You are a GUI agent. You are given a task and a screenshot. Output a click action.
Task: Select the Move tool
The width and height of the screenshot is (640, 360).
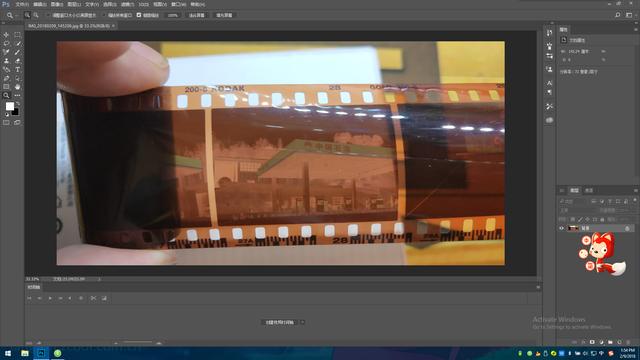pyautogui.click(x=6, y=35)
